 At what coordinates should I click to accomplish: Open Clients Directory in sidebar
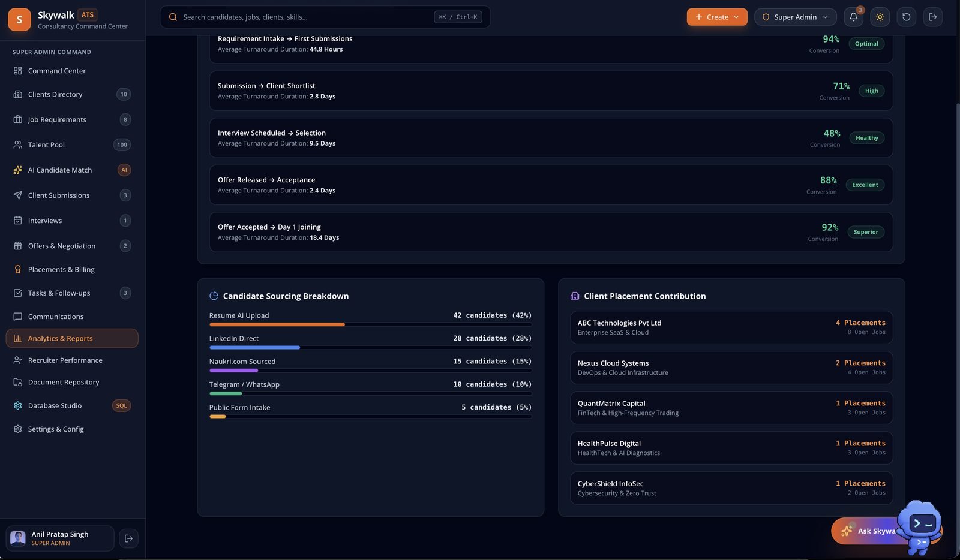click(72, 94)
